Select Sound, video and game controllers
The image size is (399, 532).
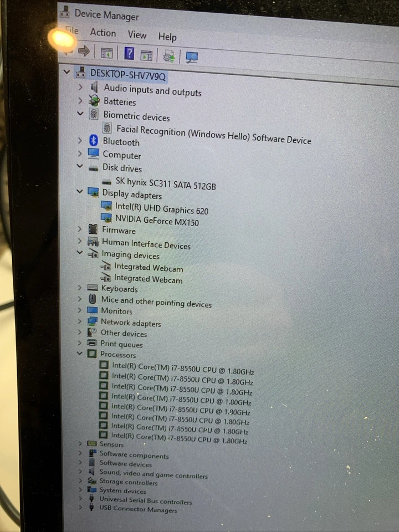click(154, 474)
